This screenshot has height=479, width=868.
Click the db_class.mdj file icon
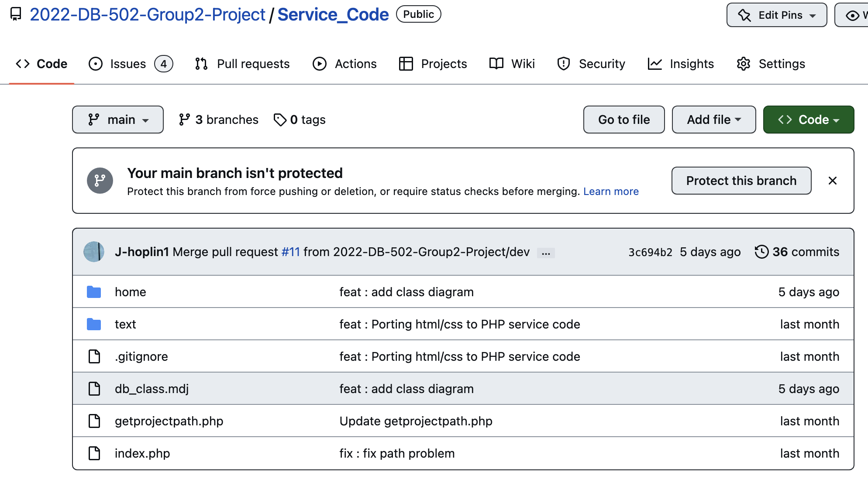pyautogui.click(x=94, y=389)
